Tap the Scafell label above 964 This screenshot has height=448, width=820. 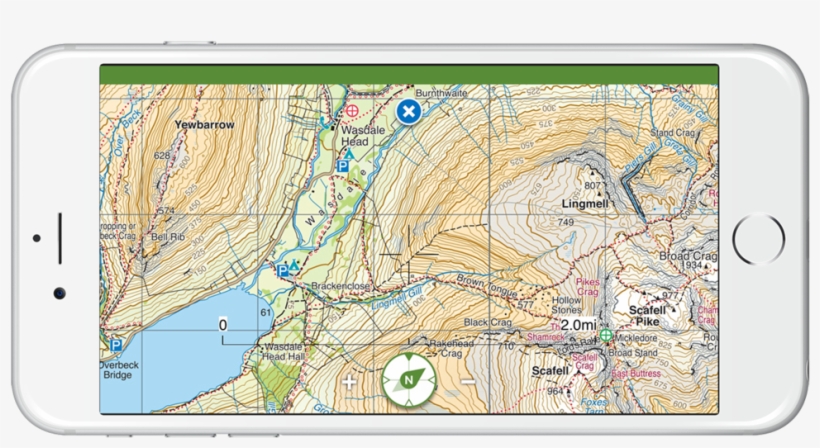pos(550,371)
